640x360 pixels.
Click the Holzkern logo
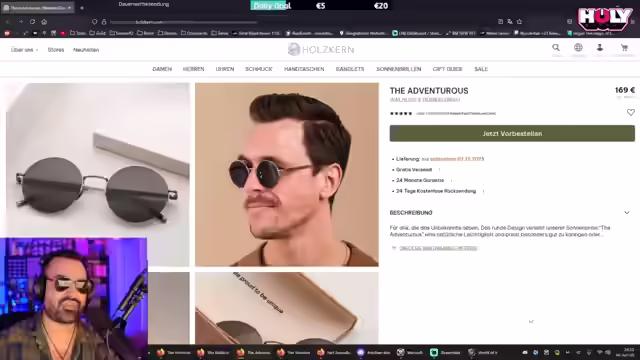[x=320, y=49]
